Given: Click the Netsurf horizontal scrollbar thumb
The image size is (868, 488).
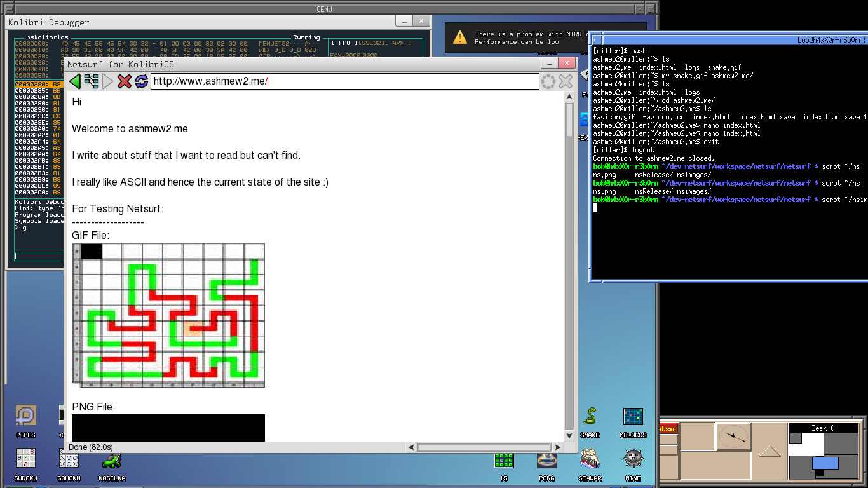Looking at the screenshot, I should coord(483,447).
